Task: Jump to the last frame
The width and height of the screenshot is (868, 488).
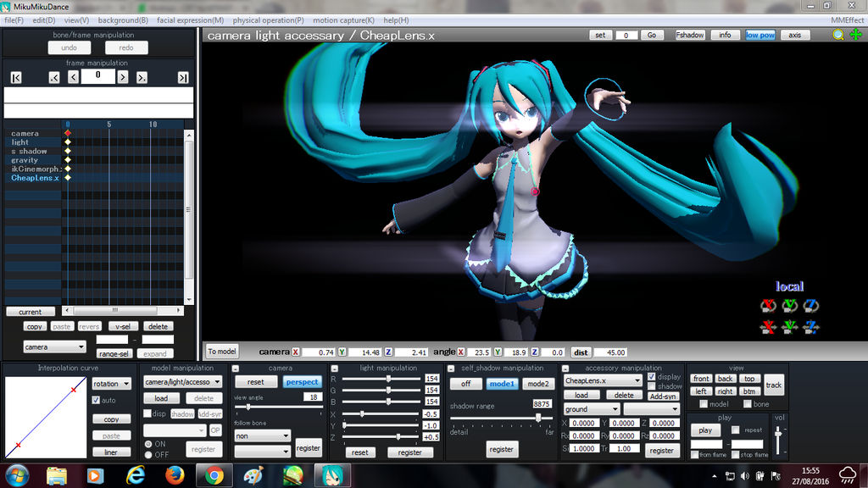Action: [183, 77]
